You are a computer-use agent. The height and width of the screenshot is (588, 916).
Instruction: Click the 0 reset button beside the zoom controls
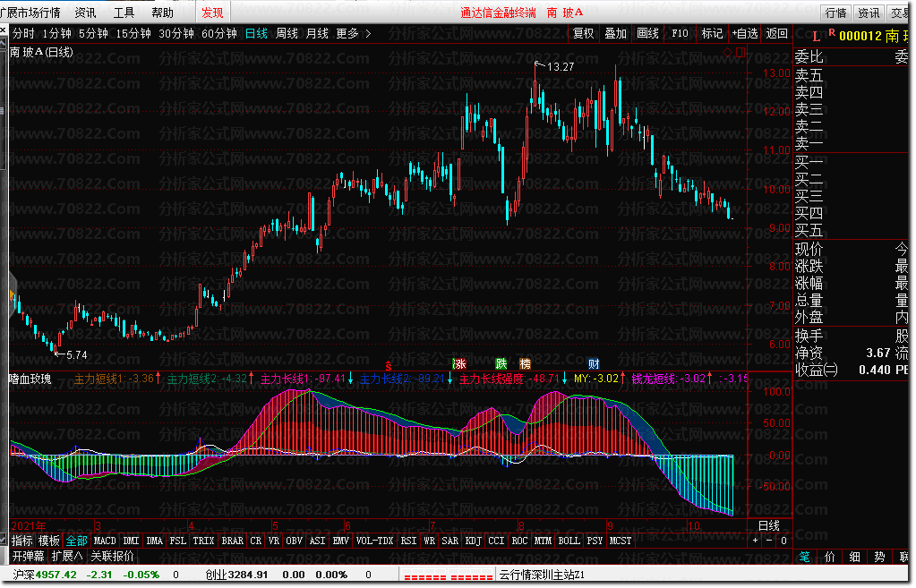pyautogui.click(x=783, y=541)
